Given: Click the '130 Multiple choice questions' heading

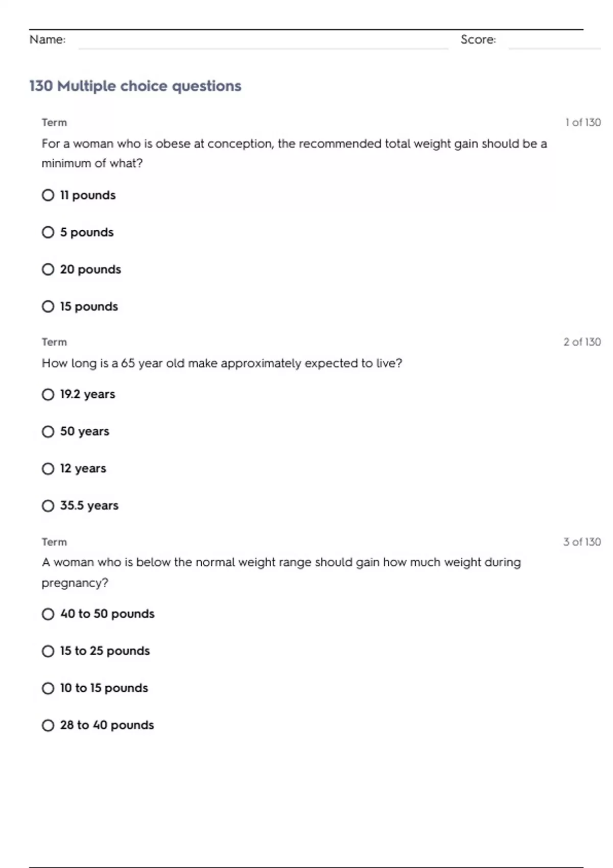Looking at the screenshot, I should tap(135, 86).
